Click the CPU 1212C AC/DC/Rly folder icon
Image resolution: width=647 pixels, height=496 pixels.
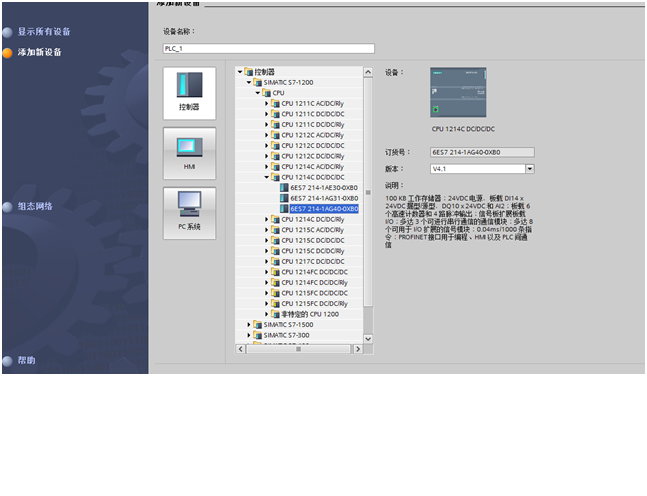(275, 135)
